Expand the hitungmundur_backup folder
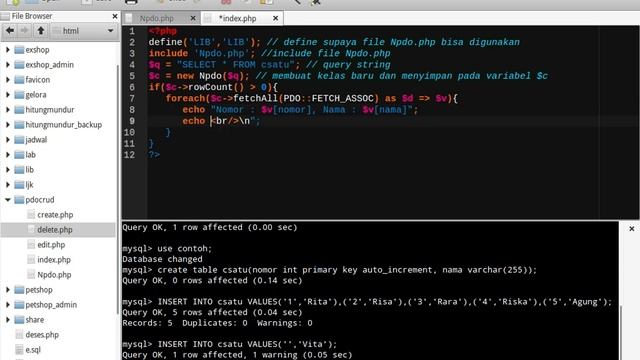 pos(8,125)
